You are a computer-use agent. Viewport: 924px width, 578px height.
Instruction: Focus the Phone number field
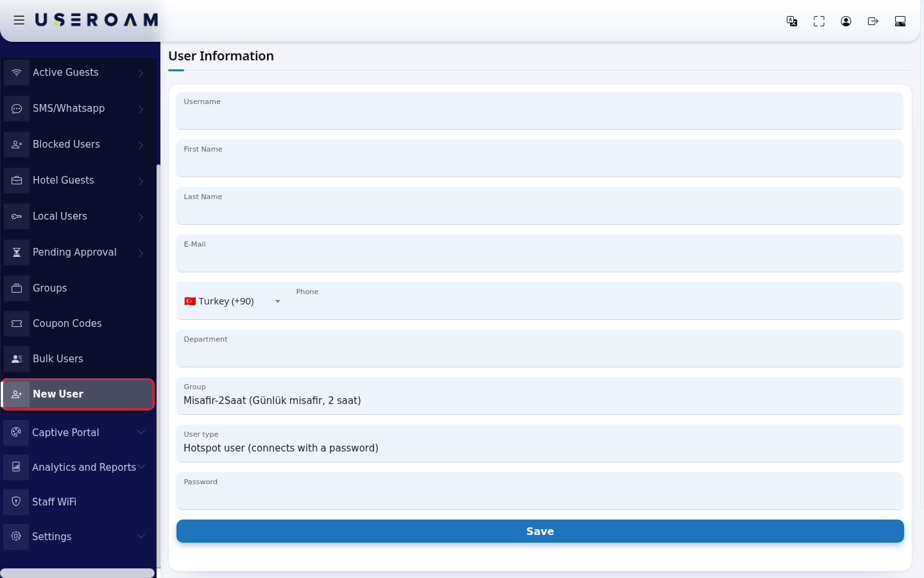[597, 301]
